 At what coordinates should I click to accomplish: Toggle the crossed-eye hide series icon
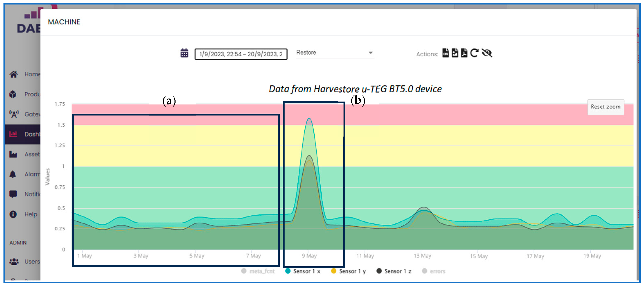pyautogui.click(x=487, y=53)
